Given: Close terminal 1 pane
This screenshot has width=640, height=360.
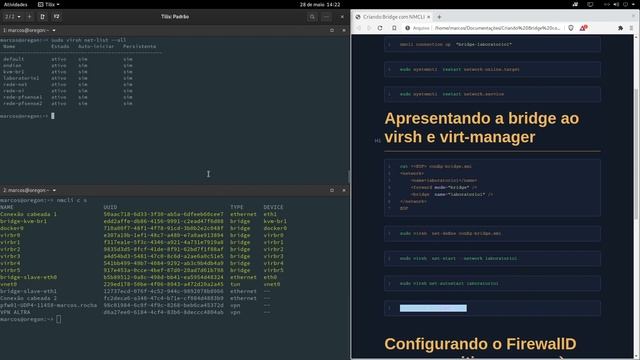Looking at the screenshot, I should pyautogui.click(x=344, y=30).
